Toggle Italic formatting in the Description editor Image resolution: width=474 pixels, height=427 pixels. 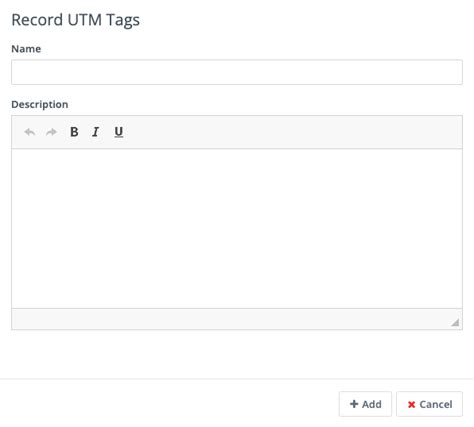coord(96,132)
